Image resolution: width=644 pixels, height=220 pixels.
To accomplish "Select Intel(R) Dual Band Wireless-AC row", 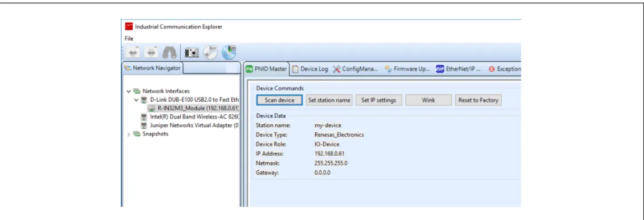I will (190, 117).
